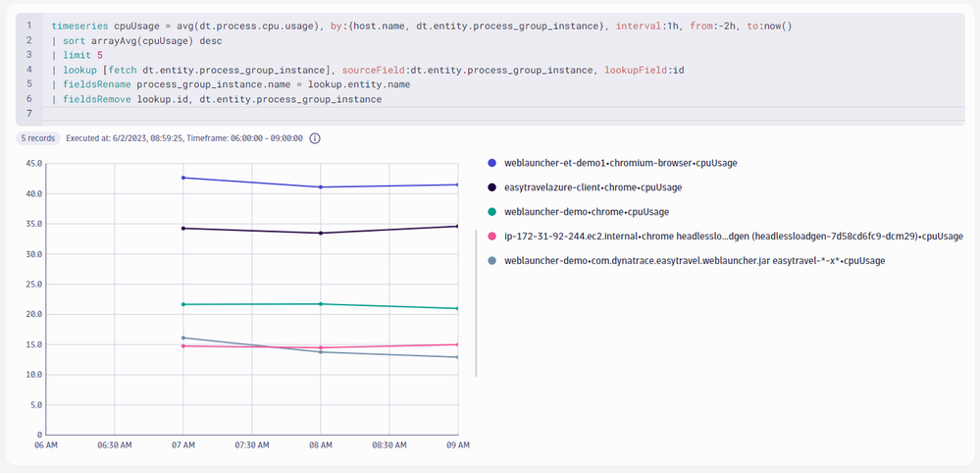The height and width of the screenshot is (473, 980).
Task: Click the gray-blue weblauncher.jar legend dot
Action: click(x=491, y=260)
